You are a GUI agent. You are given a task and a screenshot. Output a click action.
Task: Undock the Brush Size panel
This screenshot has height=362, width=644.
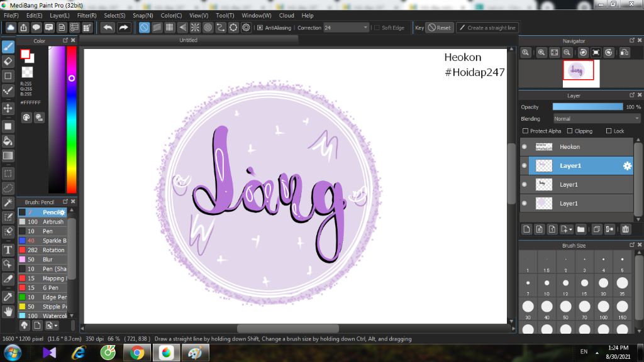[632, 244]
